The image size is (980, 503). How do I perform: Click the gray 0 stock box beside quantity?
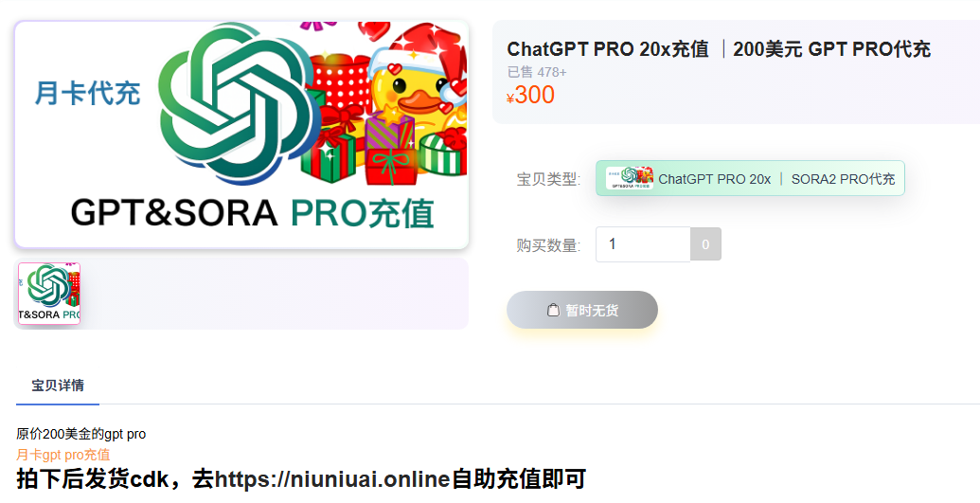[705, 244]
